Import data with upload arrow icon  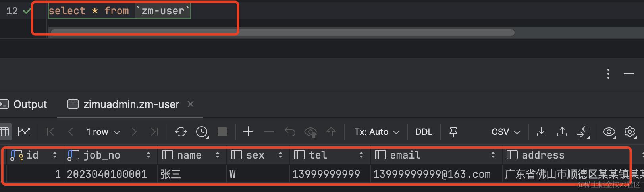click(562, 132)
